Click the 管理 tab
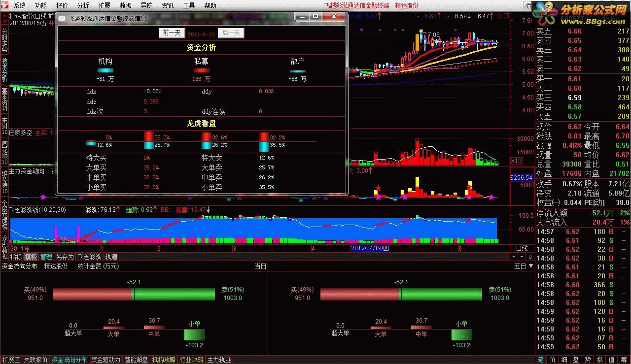 point(46,257)
